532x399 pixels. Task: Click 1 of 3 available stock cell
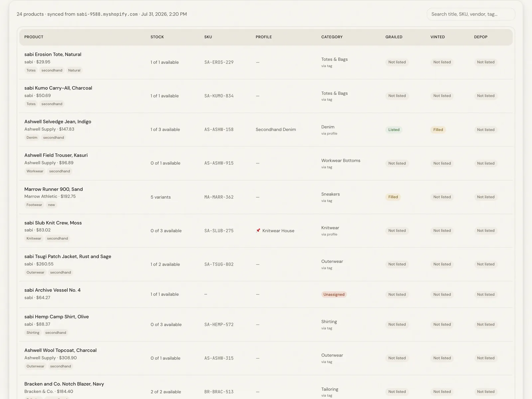coord(165,129)
